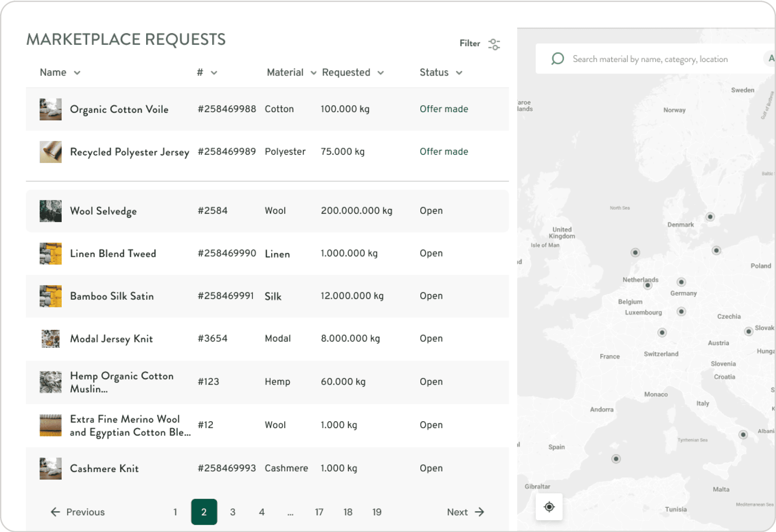This screenshot has width=776, height=532.
Task: Open Modal Jersey Knit thumbnail
Action: pos(50,339)
